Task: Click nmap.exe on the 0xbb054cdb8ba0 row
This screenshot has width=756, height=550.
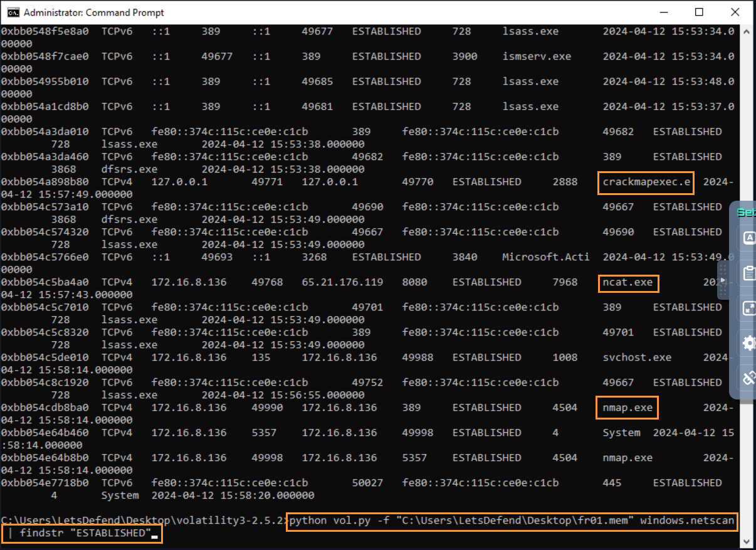Action: [x=627, y=408]
